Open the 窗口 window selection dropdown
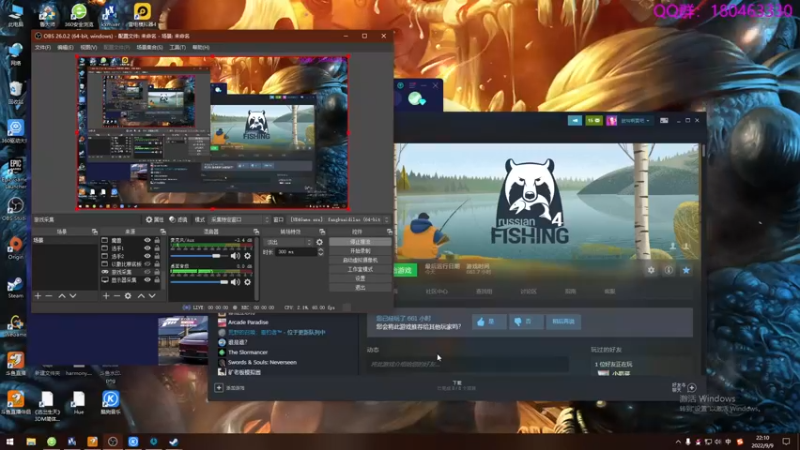Screen dimensions: 800x450 pos(338,219)
